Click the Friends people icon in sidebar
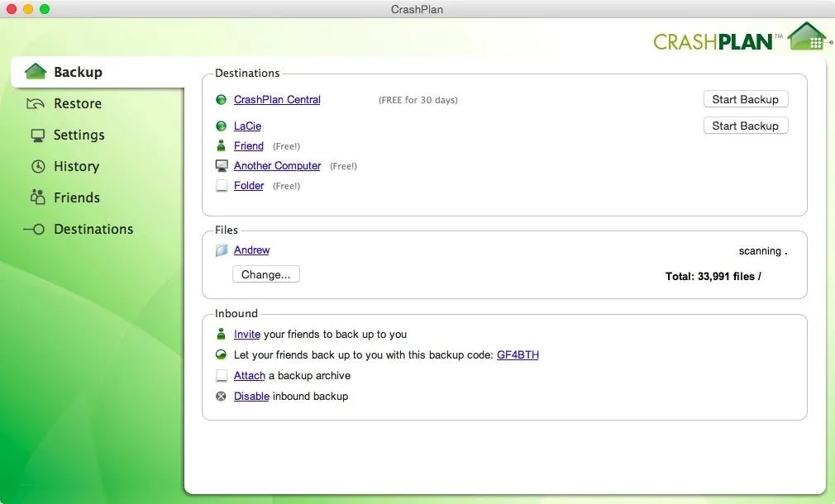This screenshot has width=835, height=504. tap(38, 197)
